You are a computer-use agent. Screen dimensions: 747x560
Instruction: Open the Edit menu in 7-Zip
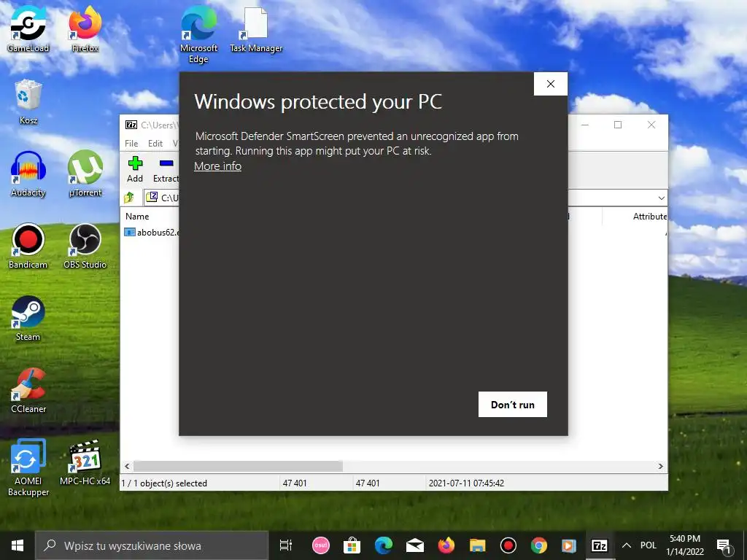pos(155,144)
